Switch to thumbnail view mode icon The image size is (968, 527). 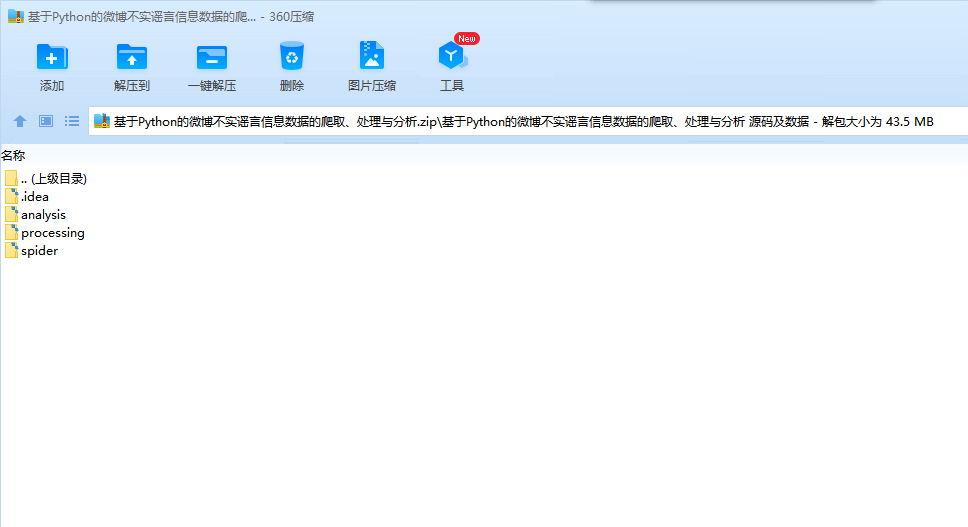click(46, 121)
